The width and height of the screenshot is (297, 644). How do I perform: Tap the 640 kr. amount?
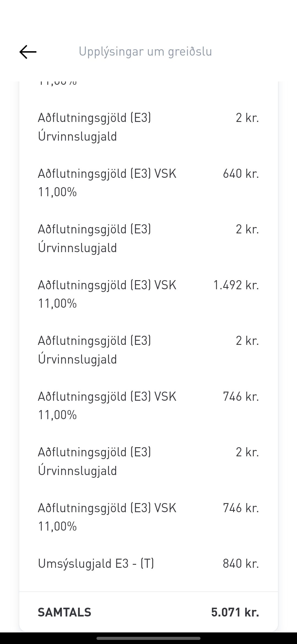click(241, 174)
